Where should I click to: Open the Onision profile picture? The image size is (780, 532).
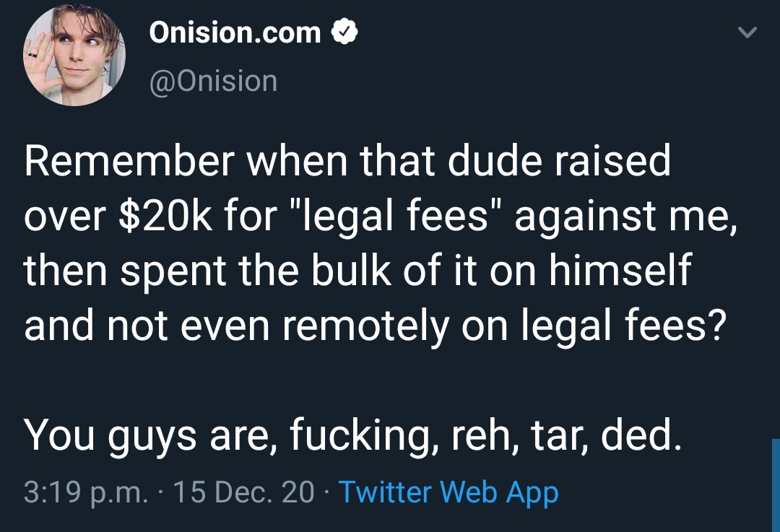pos(74,55)
